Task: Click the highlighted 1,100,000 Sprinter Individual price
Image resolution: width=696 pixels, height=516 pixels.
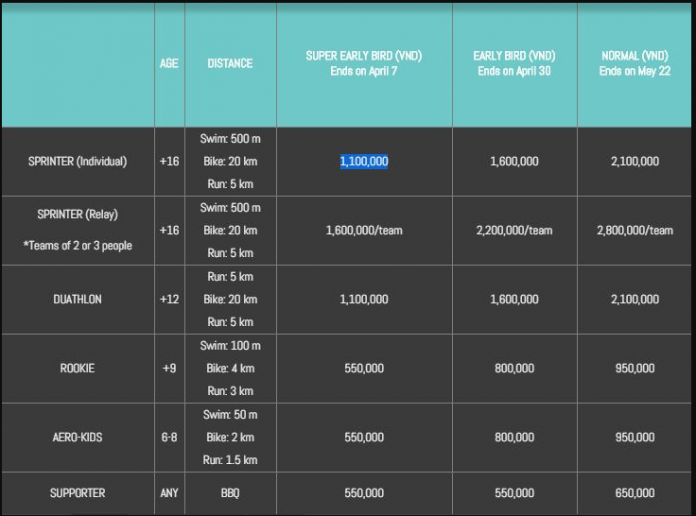Action: pyautogui.click(x=364, y=161)
